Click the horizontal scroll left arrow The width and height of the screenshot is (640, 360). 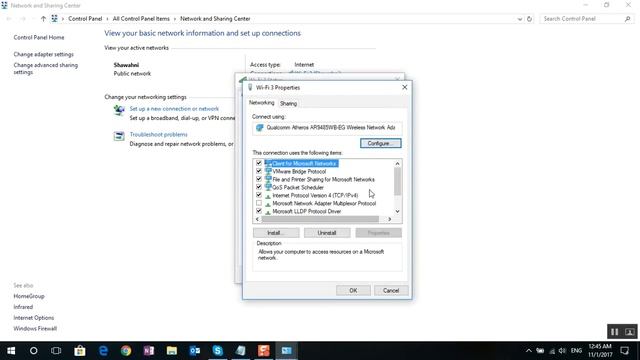click(257, 219)
